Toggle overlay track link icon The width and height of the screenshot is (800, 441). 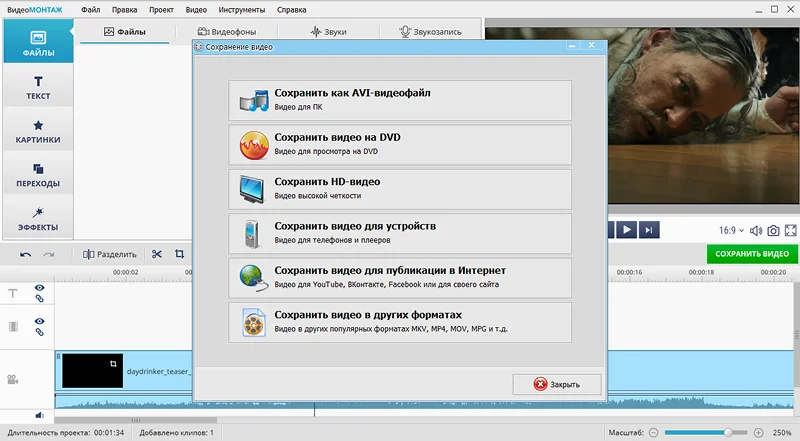(39, 332)
